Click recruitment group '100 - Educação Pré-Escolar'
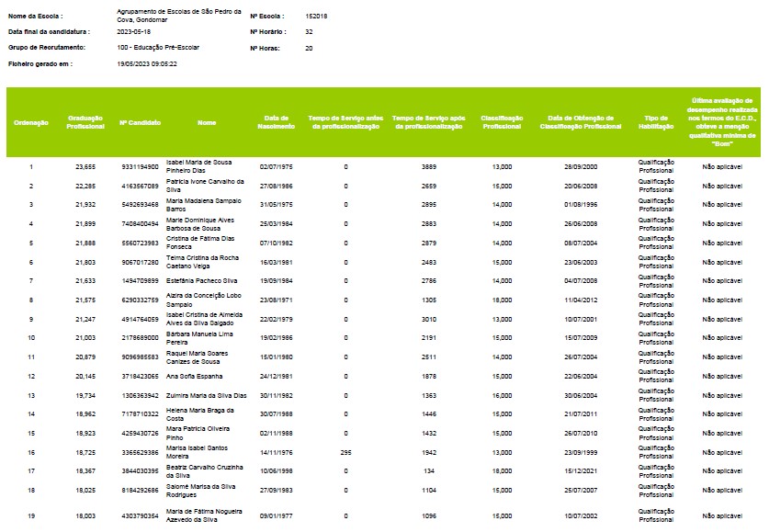769x532 pixels. click(158, 47)
